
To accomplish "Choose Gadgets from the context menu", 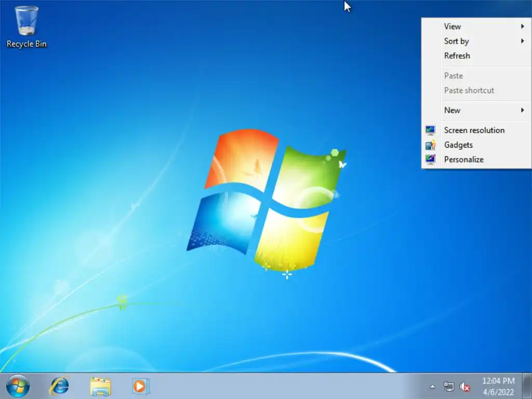I will [x=476, y=145].
